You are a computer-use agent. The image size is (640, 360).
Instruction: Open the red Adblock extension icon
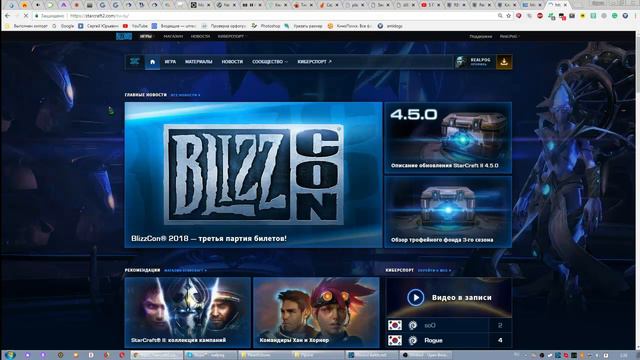(x=540, y=16)
